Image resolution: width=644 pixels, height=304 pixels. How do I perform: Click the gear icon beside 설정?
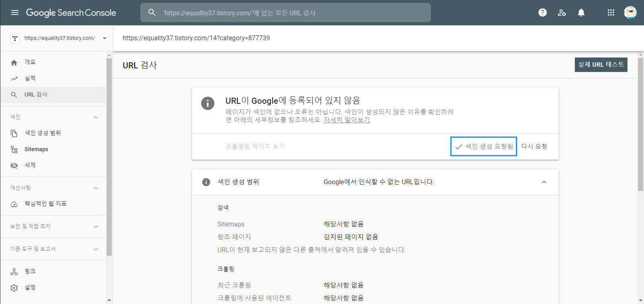[x=14, y=288]
